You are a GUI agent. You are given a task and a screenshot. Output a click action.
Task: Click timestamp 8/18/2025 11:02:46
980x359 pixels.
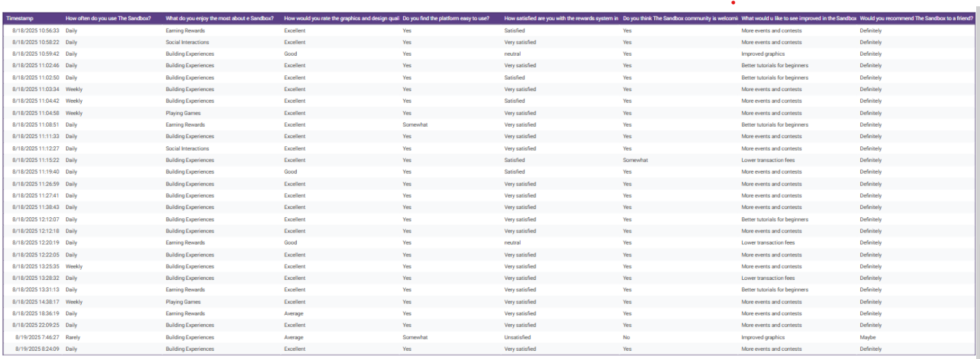pyautogui.click(x=35, y=66)
